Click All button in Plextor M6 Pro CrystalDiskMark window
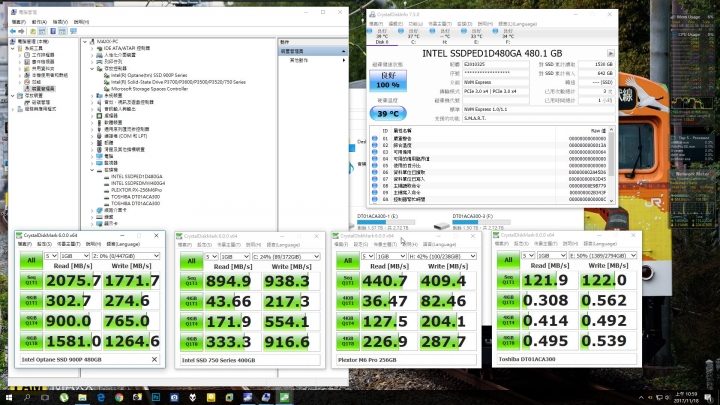 click(x=348, y=261)
